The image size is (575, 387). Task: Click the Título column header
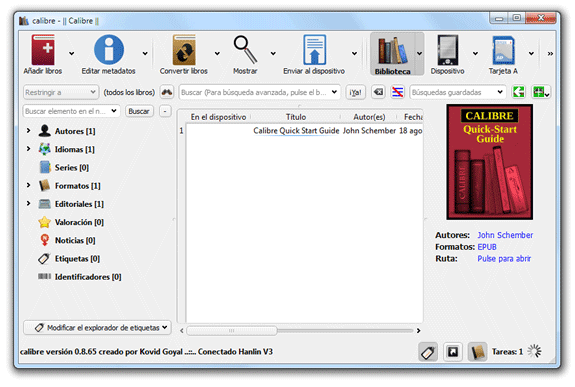pyautogui.click(x=296, y=117)
